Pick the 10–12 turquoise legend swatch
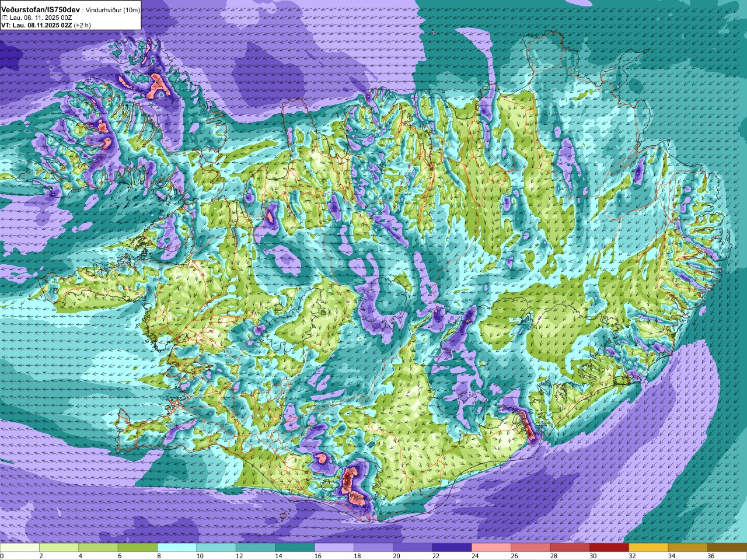This screenshot has height=560, width=747. pos(216,548)
